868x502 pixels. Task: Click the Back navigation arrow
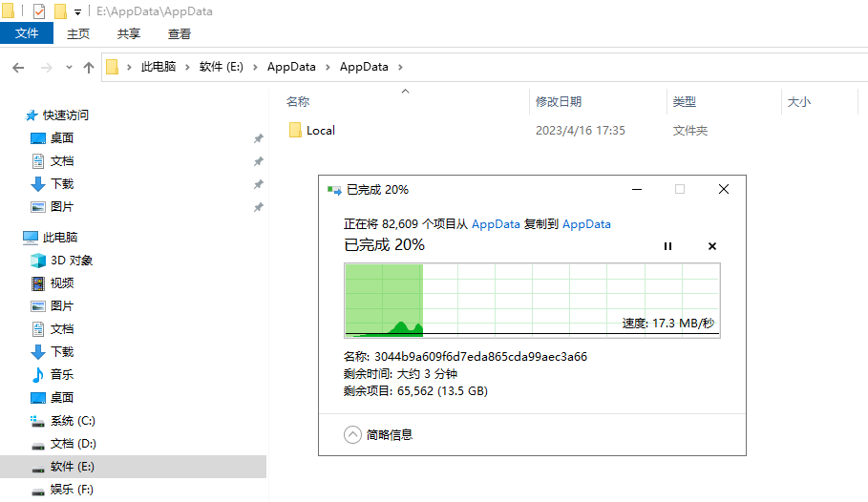coord(18,68)
